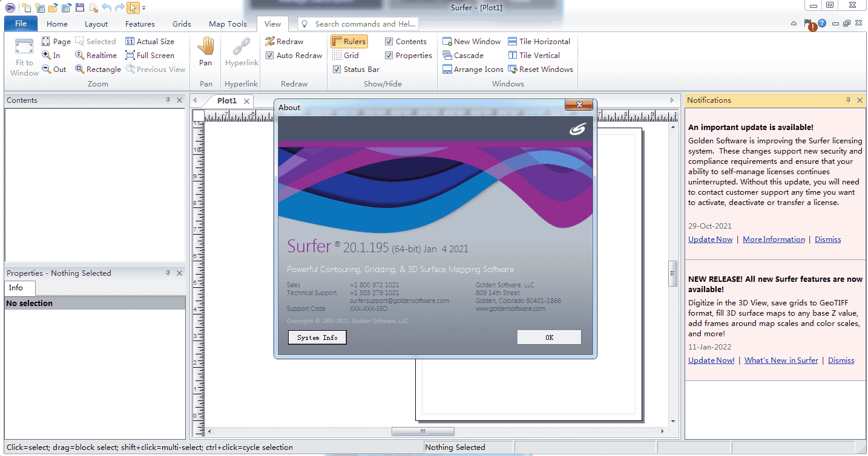Open the File menu
This screenshot has height=456, width=868.
21,24
